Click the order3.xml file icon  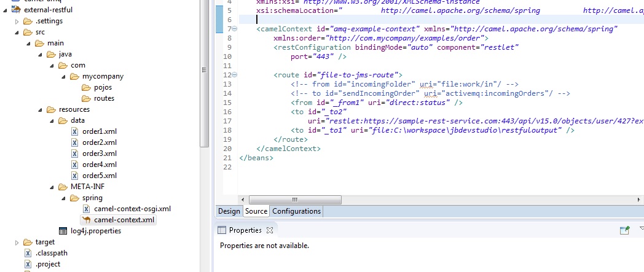point(75,154)
